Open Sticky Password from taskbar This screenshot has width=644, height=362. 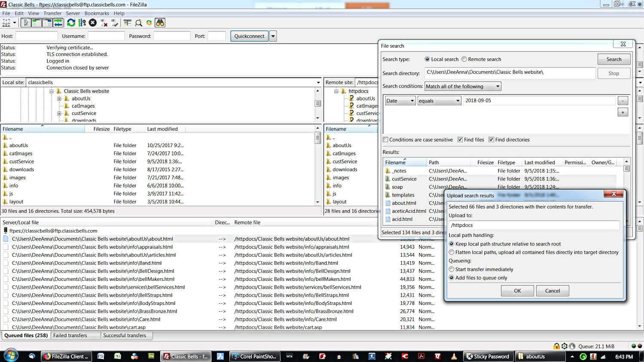488,356
